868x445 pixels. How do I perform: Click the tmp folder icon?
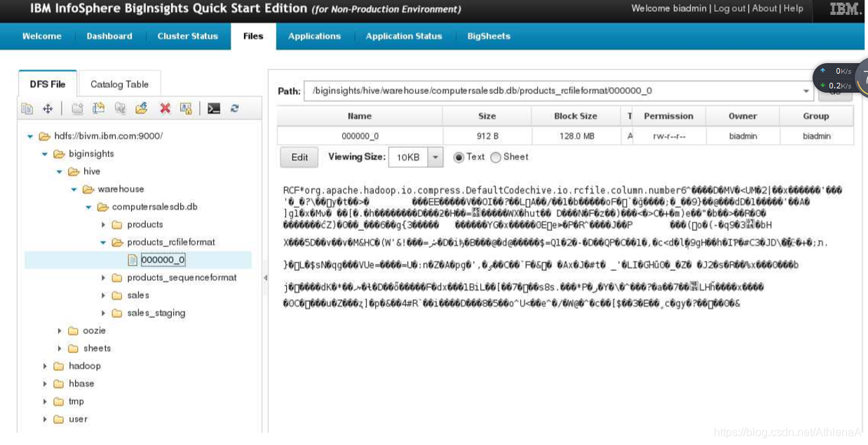[59, 401]
